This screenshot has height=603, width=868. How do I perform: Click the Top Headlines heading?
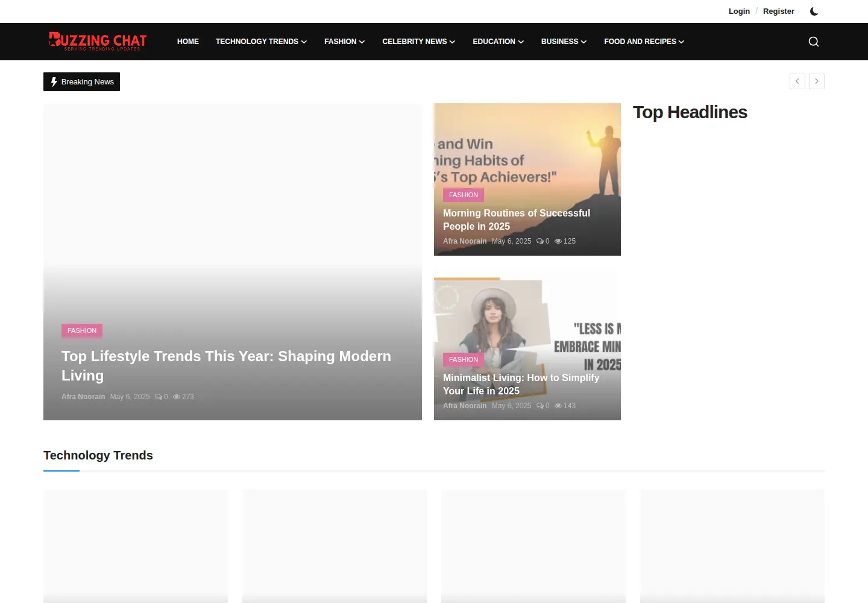pyautogui.click(x=690, y=112)
